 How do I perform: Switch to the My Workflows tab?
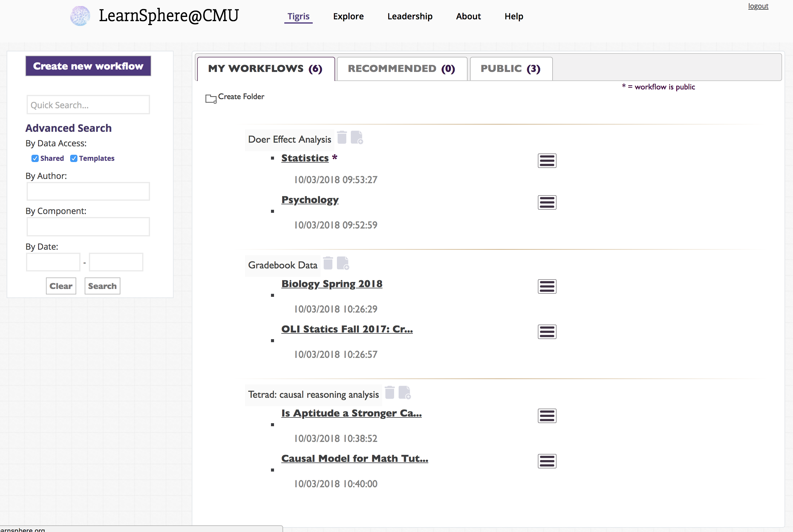(266, 69)
